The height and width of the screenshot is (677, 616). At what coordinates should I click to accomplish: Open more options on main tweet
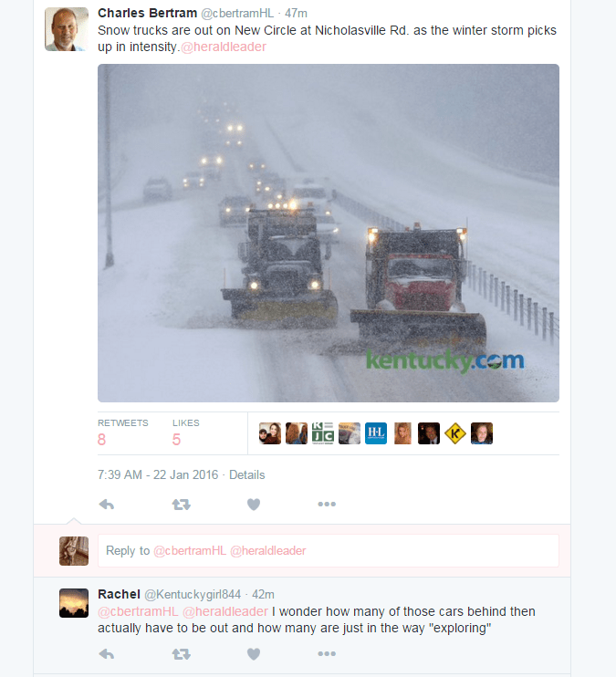coord(327,504)
